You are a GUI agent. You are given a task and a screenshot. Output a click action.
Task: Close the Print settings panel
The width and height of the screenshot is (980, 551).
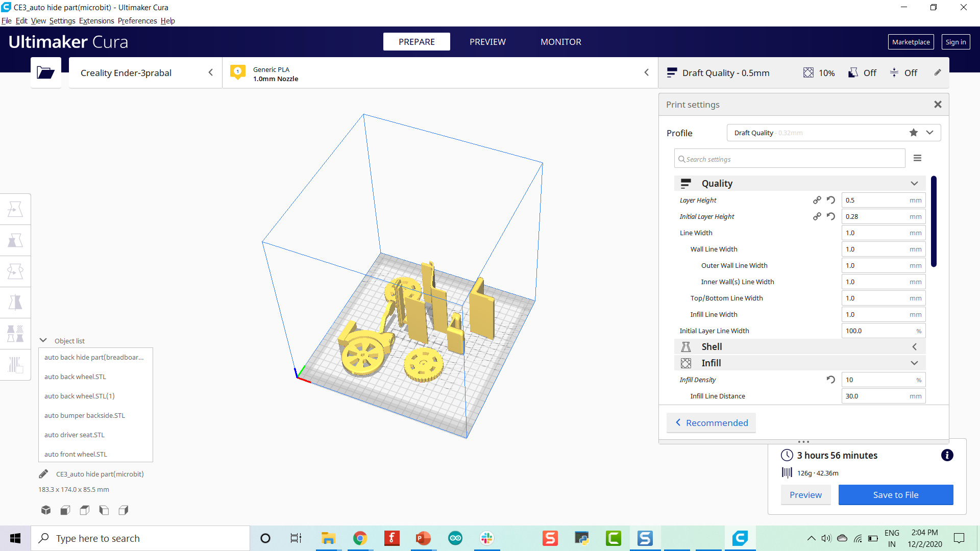938,104
